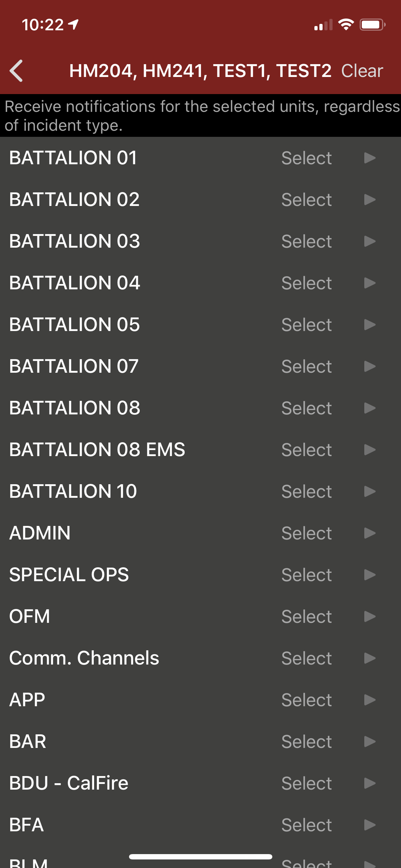The image size is (401, 868).
Task: Tap the battery status icon
Action: 372,25
